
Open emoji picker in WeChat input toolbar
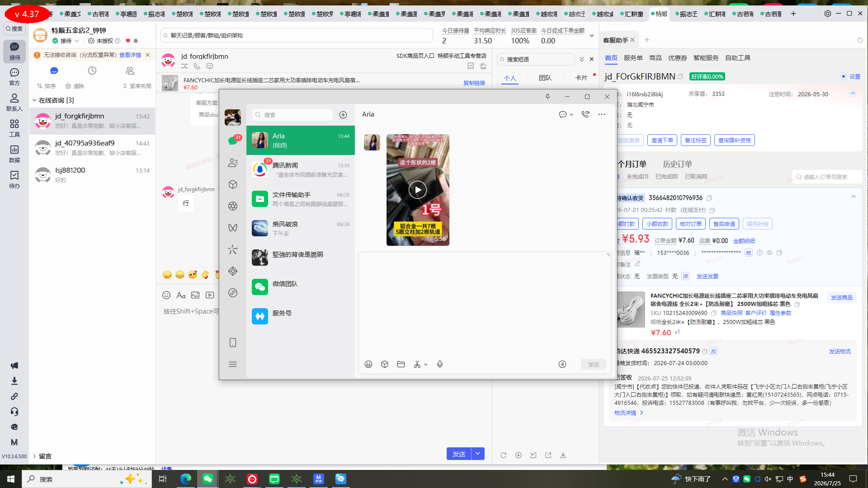[368, 364]
